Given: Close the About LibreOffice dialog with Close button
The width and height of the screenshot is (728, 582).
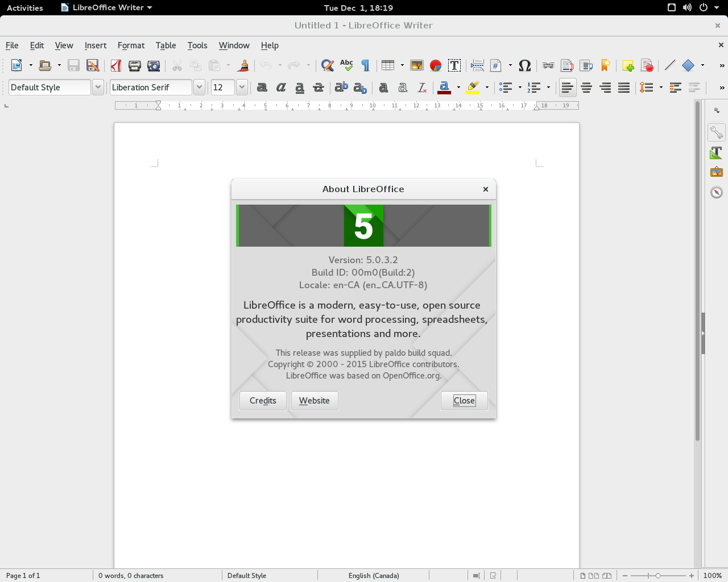Looking at the screenshot, I should pyautogui.click(x=464, y=401).
